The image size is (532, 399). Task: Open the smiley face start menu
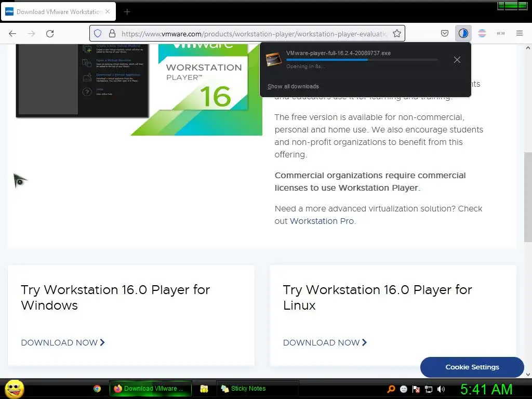click(14, 389)
